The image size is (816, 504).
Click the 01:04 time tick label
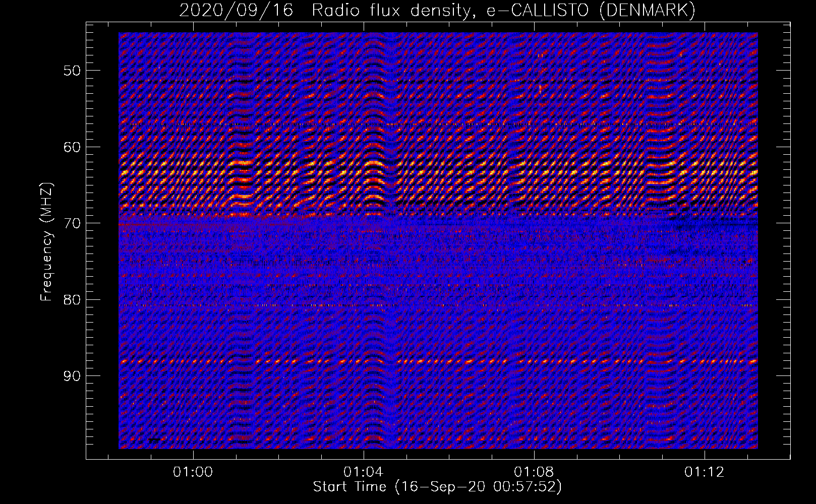pyautogui.click(x=363, y=472)
